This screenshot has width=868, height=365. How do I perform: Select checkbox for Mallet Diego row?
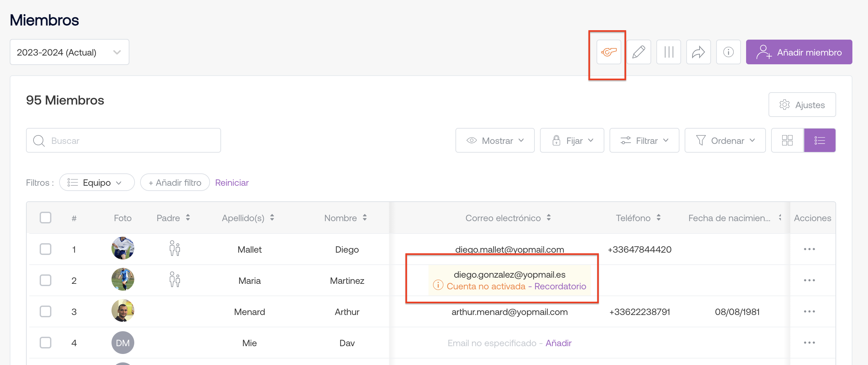tap(46, 249)
